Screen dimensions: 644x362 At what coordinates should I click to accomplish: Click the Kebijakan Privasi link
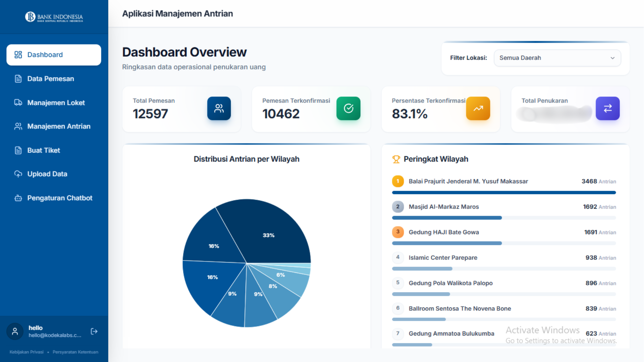[x=26, y=352]
